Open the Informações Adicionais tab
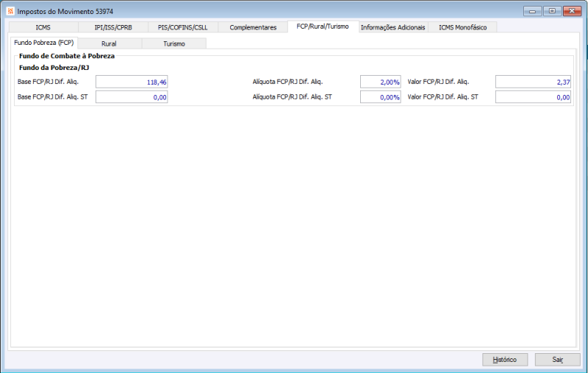 (393, 27)
